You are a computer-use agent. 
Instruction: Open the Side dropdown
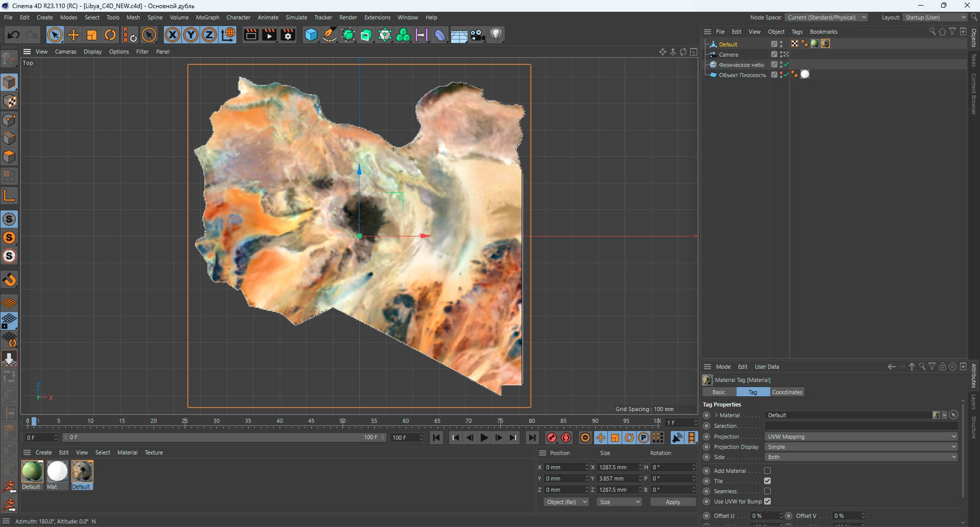point(861,457)
